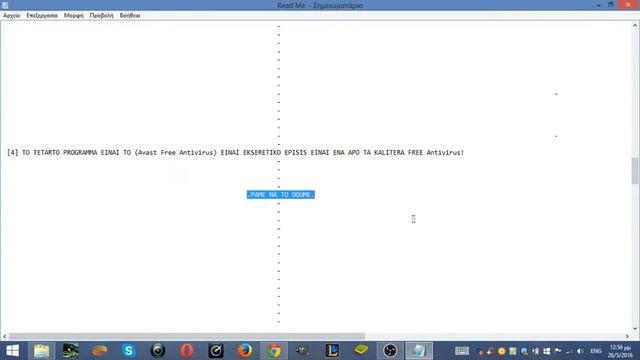This screenshot has width=640, height=360.
Task: Open BlueStacks from the taskbar
Action: (361, 351)
